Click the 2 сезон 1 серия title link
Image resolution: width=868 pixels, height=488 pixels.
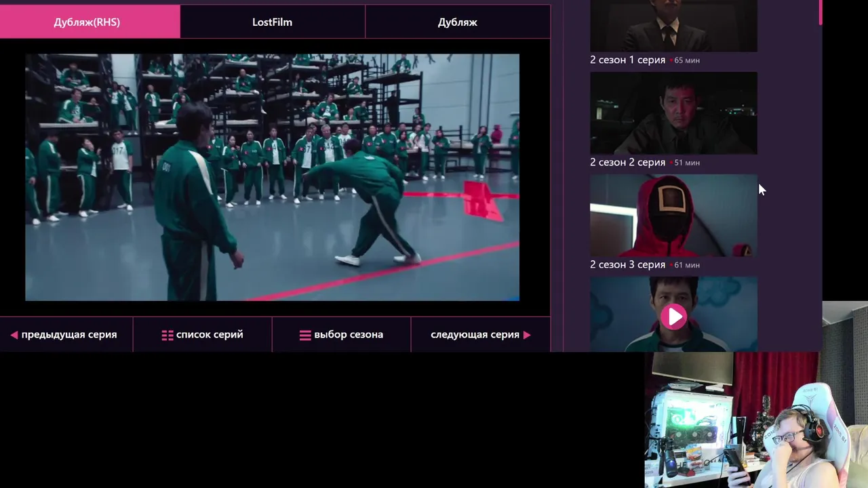point(627,60)
